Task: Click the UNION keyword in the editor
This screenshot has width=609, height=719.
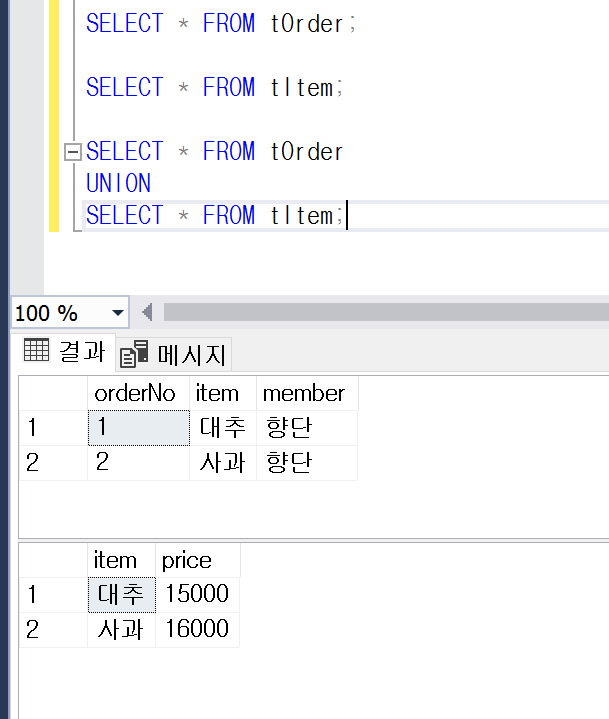Action: (x=118, y=183)
